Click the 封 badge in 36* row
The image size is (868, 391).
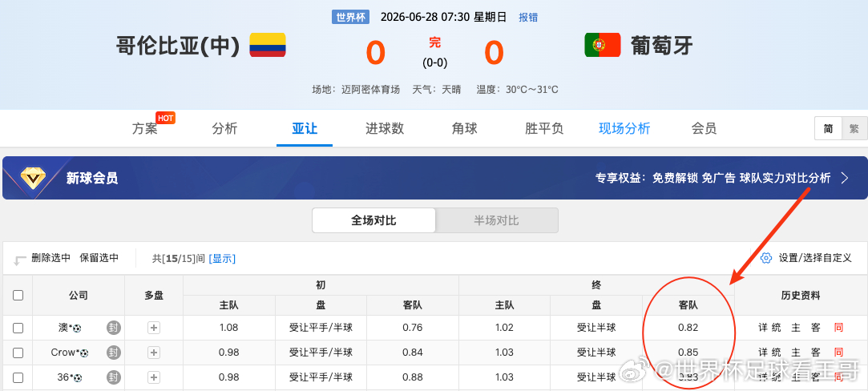[114, 377]
